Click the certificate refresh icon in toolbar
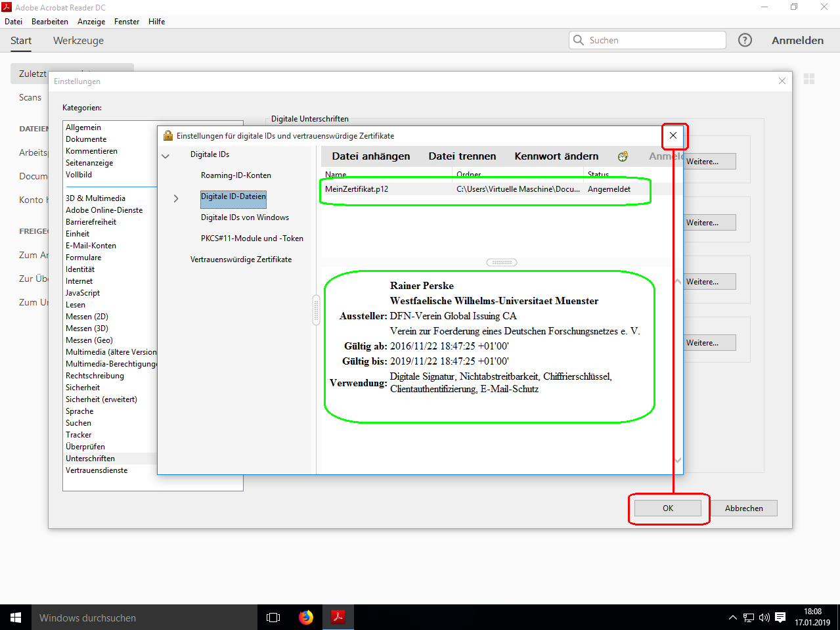The image size is (840, 630). (x=623, y=156)
